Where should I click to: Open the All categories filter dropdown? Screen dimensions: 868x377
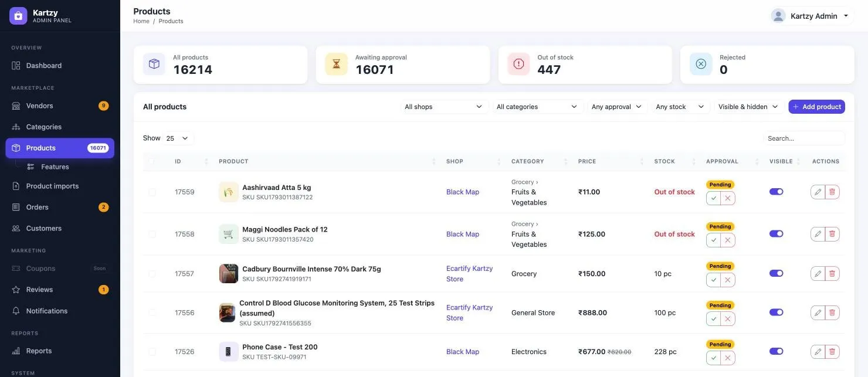click(x=537, y=107)
